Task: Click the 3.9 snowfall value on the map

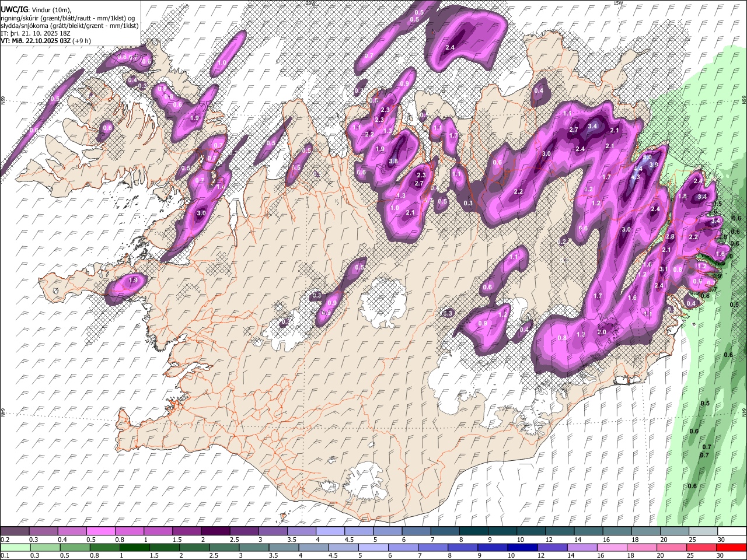Action: 654,165
